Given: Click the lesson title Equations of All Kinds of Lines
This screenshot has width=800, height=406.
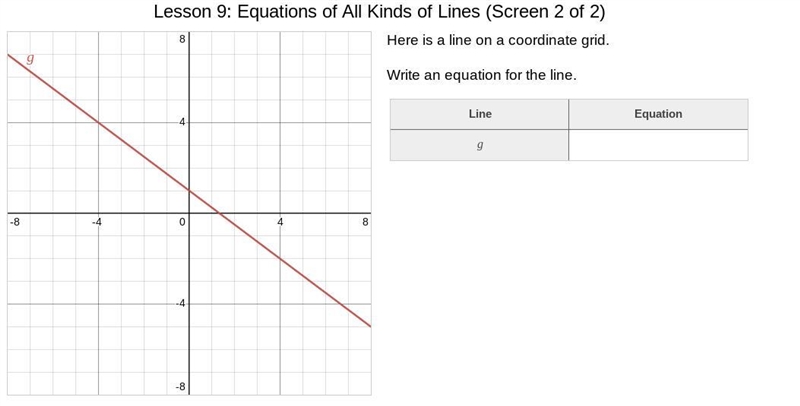Looking at the screenshot, I should coord(359,11).
